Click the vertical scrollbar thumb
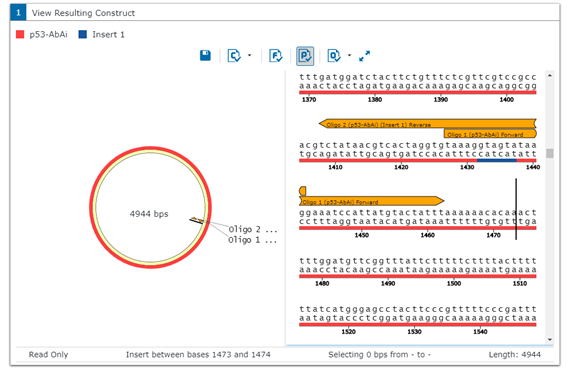Screen dimensions: 571x371 click(550, 153)
